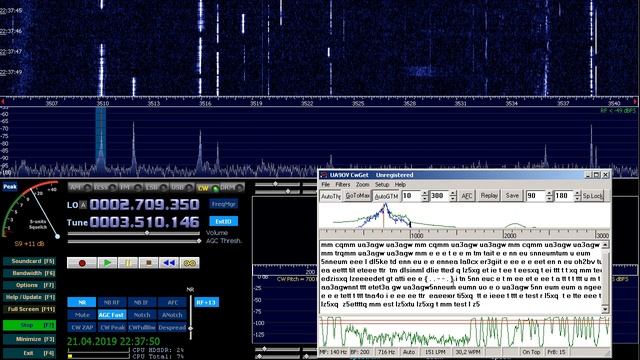Viewport: 640px width, 360px height.
Task: Select AM demodulation mode
Action: click(x=80, y=188)
